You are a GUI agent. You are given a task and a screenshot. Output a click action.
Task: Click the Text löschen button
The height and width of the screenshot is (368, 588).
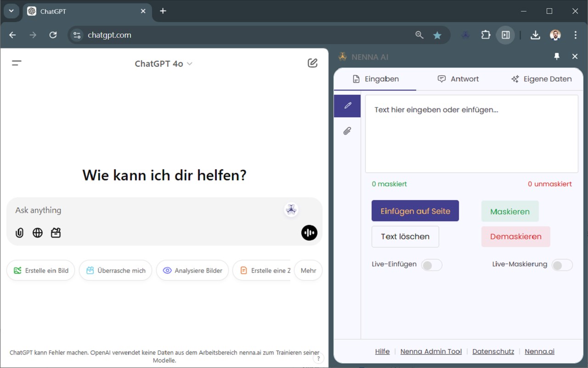point(405,236)
